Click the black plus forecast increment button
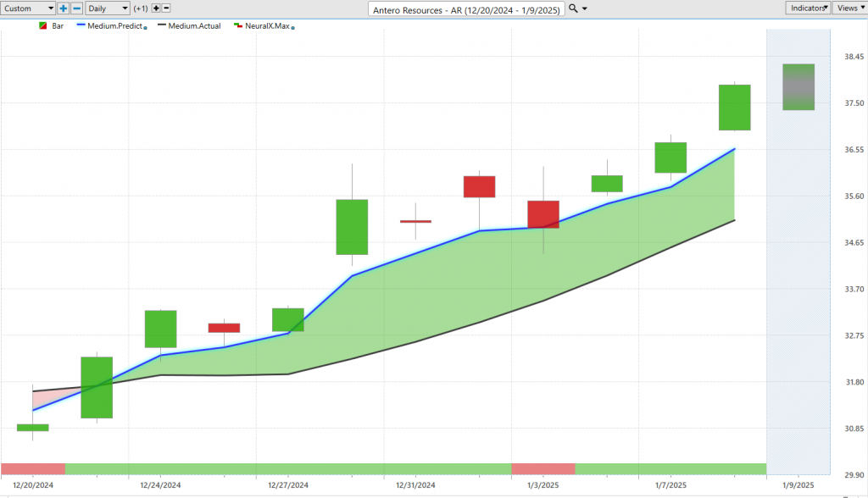868x498 pixels. coord(156,8)
